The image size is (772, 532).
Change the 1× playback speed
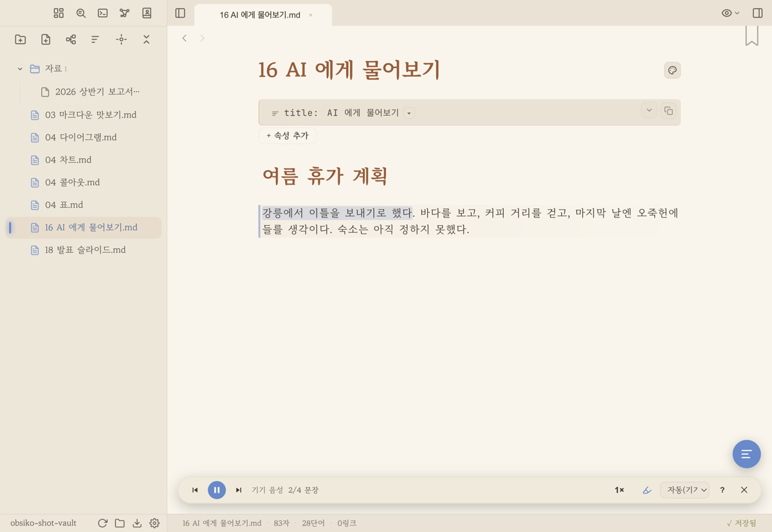619,490
